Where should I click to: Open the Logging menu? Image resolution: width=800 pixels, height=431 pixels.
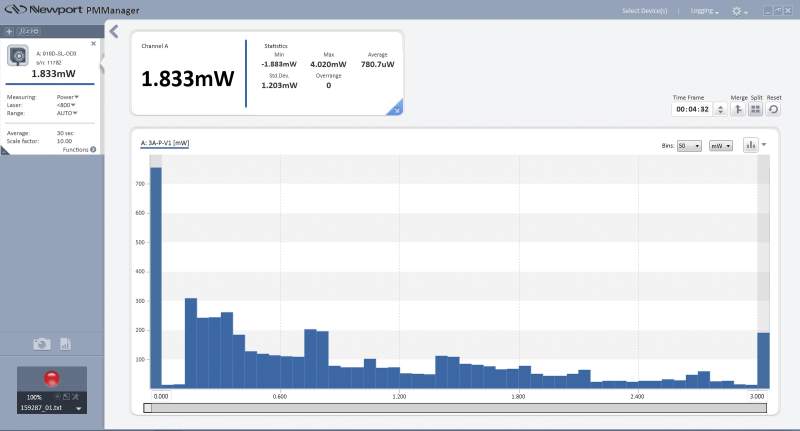tap(705, 10)
